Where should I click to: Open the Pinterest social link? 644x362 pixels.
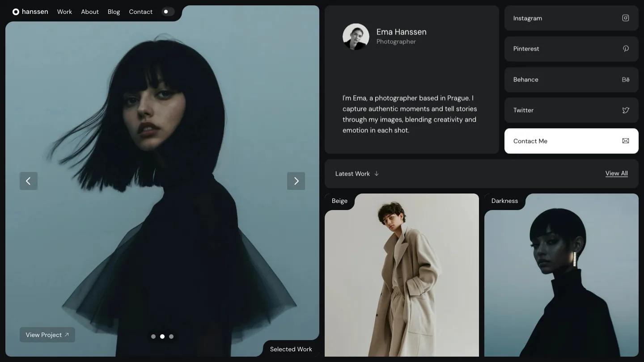(x=572, y=49)
